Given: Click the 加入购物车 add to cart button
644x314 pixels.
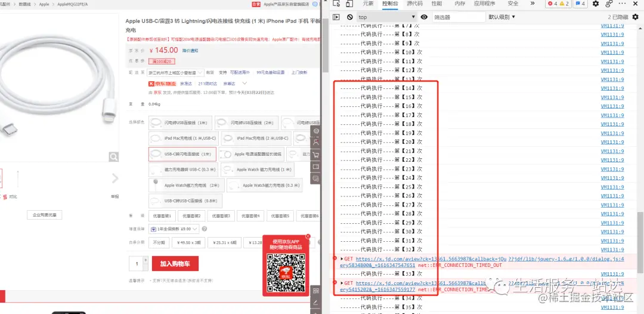Looking at the screenshot, I should pyautogui.click(x=175, y=264).
